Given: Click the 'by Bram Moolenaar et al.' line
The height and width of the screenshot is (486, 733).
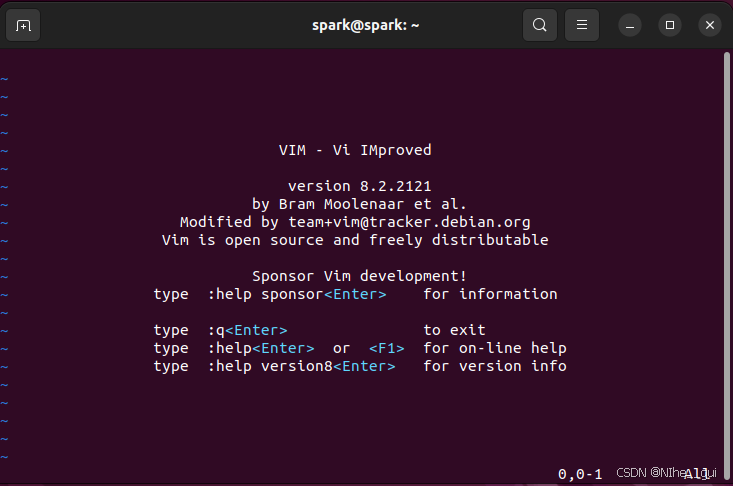Looking at the screenshot, I should click(359, 204).
